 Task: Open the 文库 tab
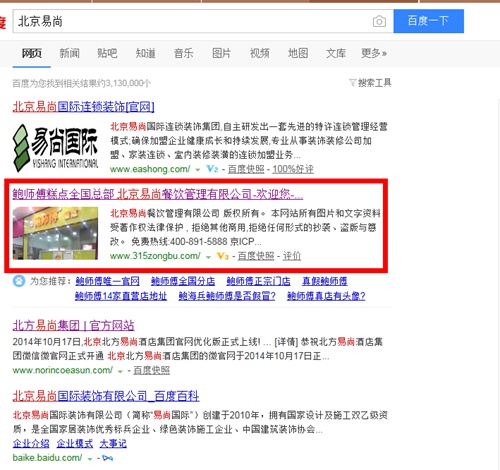tap(336, 53)
